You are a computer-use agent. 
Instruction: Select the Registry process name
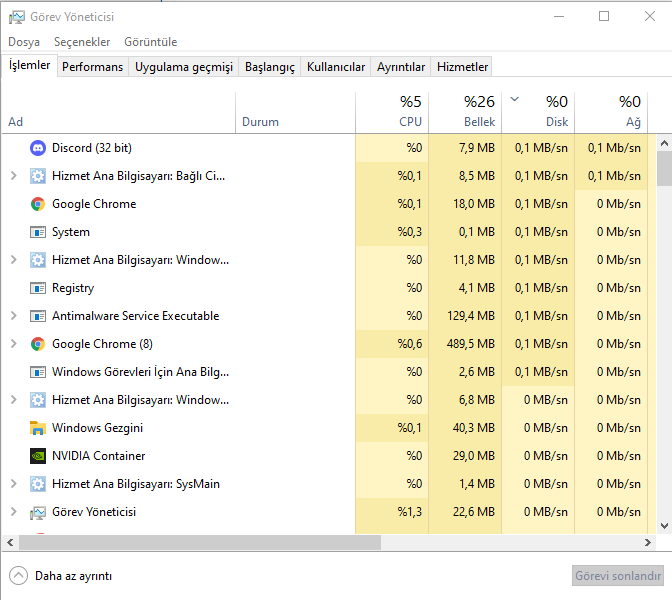[x=73, y=288]
